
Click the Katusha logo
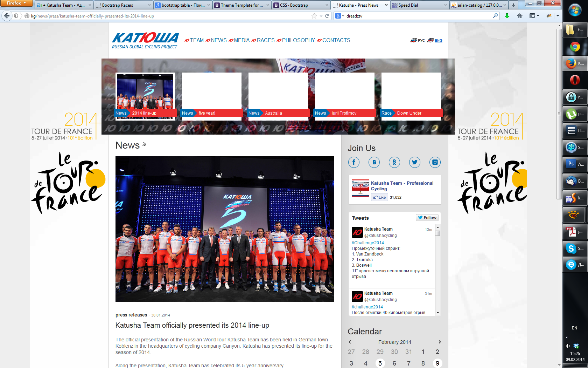[145, 40]
